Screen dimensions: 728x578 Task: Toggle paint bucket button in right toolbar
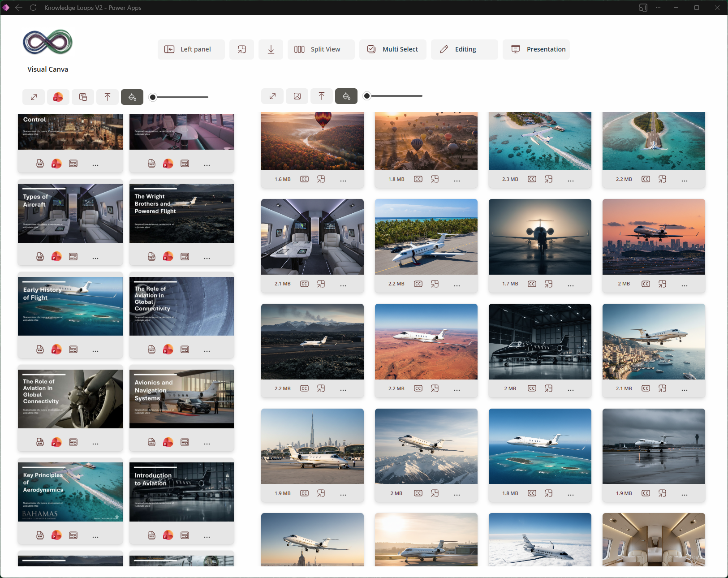(346, 96)
